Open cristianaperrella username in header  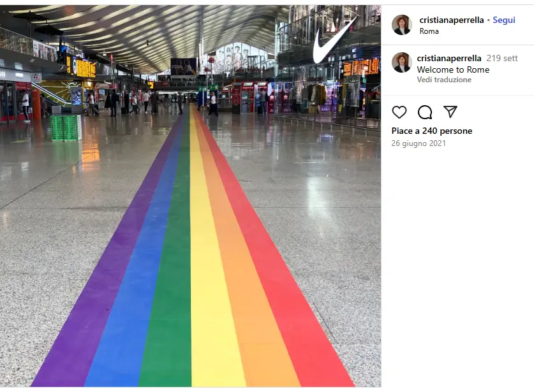click(x=451, y=20)
